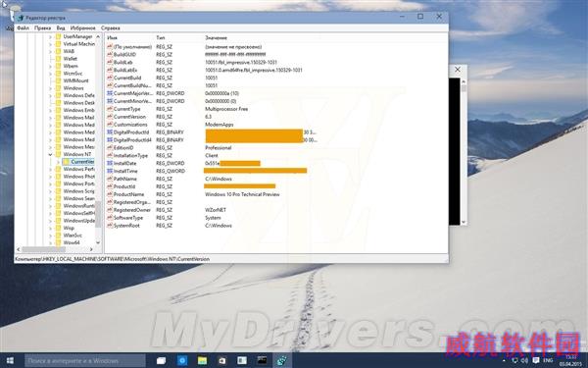Viewport: 588px width, 368px height.
Task: Click the ProductName string value icon
Action: coord(110,194)
